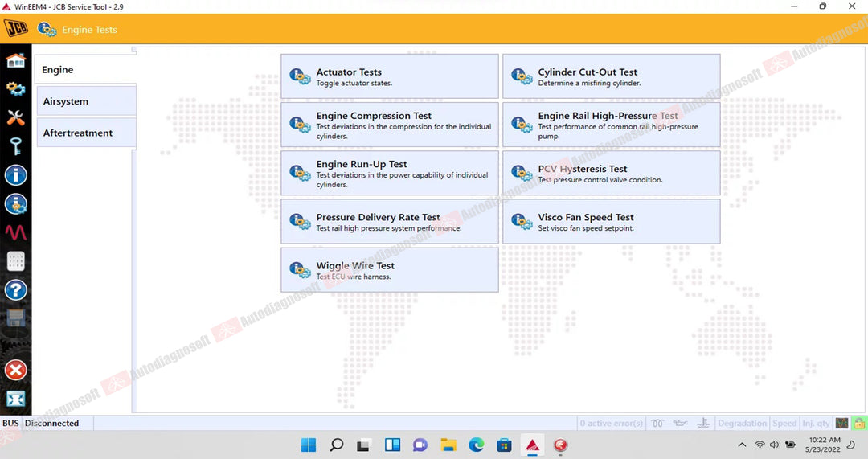Screen dimensions: 868x459
Task: Open Windows Start menu
Action: 309,445
